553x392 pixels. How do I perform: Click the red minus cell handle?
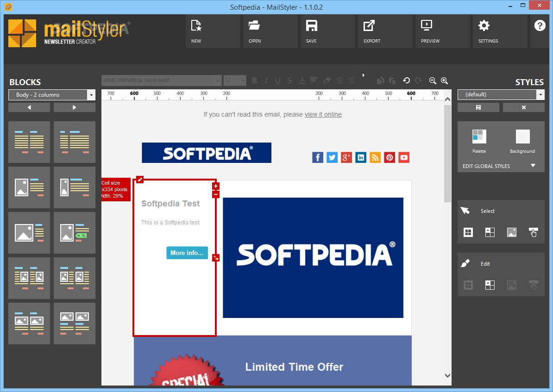coord(216,194)
